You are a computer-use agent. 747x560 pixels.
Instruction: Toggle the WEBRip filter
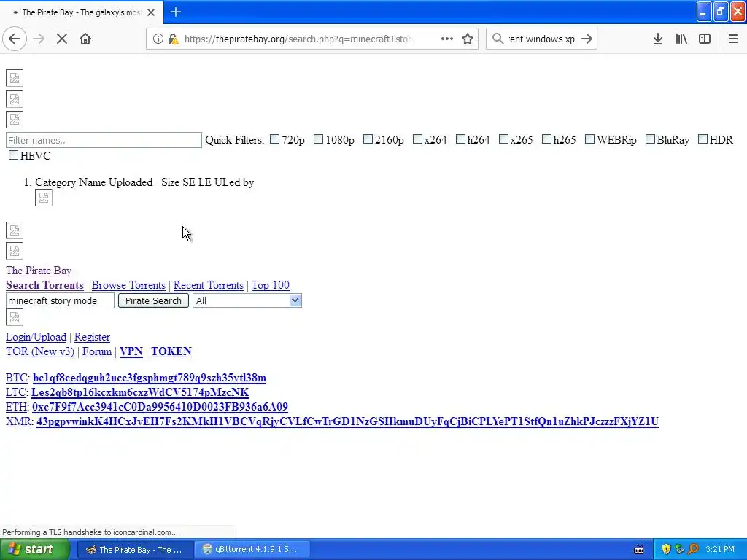(589, 139)
